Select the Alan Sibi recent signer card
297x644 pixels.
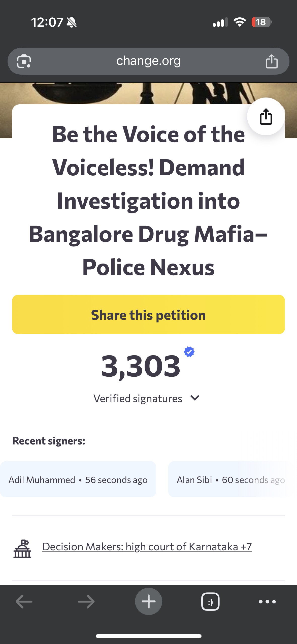coord(230,479)
